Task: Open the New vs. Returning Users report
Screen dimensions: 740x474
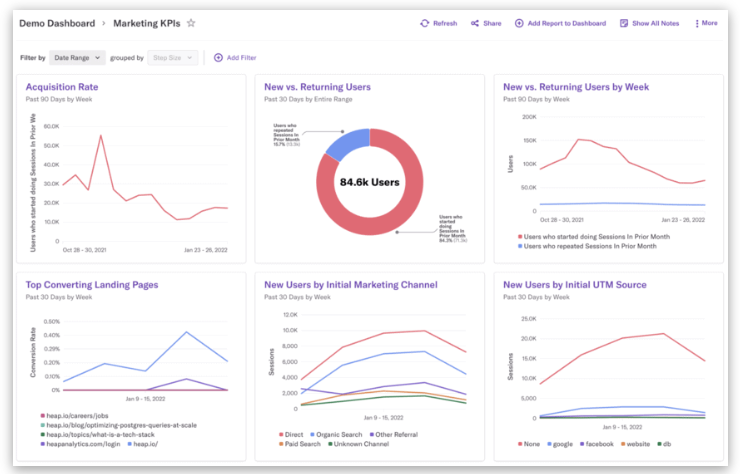Action: pyautogui.click(x=317, y=87)
